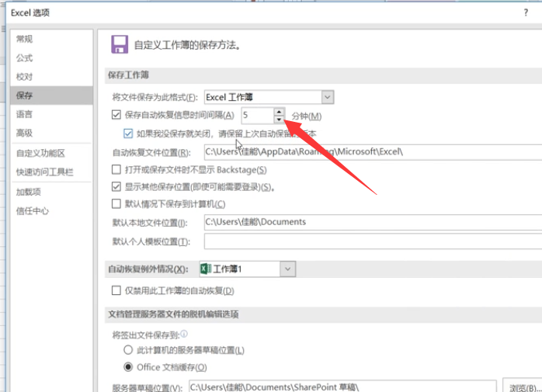
Task: Select Office 文档缓存 radio button
Action: pyautogui.click(x=128, y=366)
